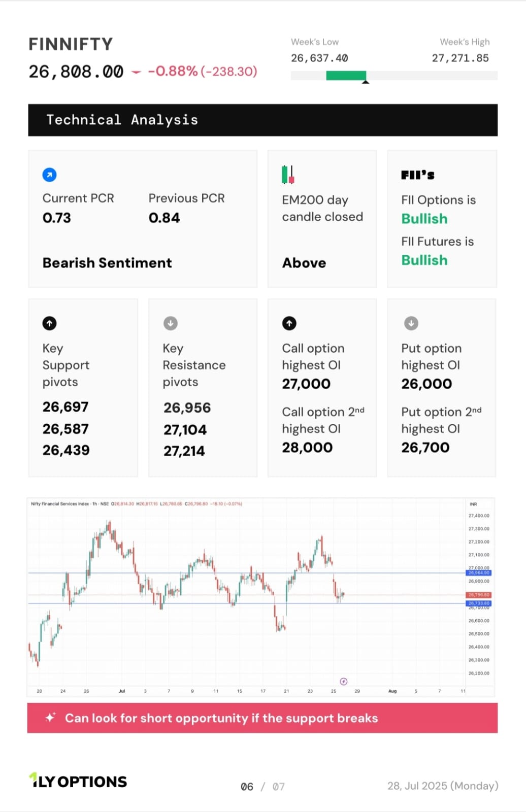This screenshot has width=526, height=812.
Task: Click the FINNIFTY title text
Action: [x=71, y=44]
